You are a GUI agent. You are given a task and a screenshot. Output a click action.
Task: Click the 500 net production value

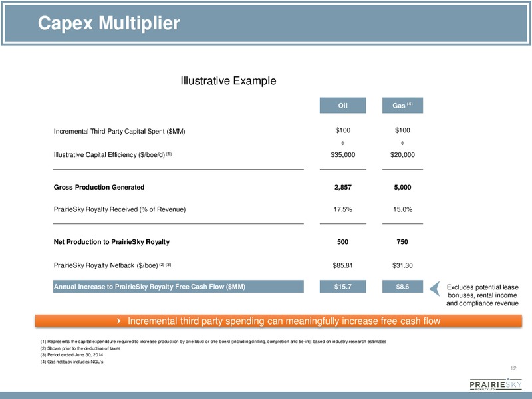pyautogui.click(x=342, y=242)
